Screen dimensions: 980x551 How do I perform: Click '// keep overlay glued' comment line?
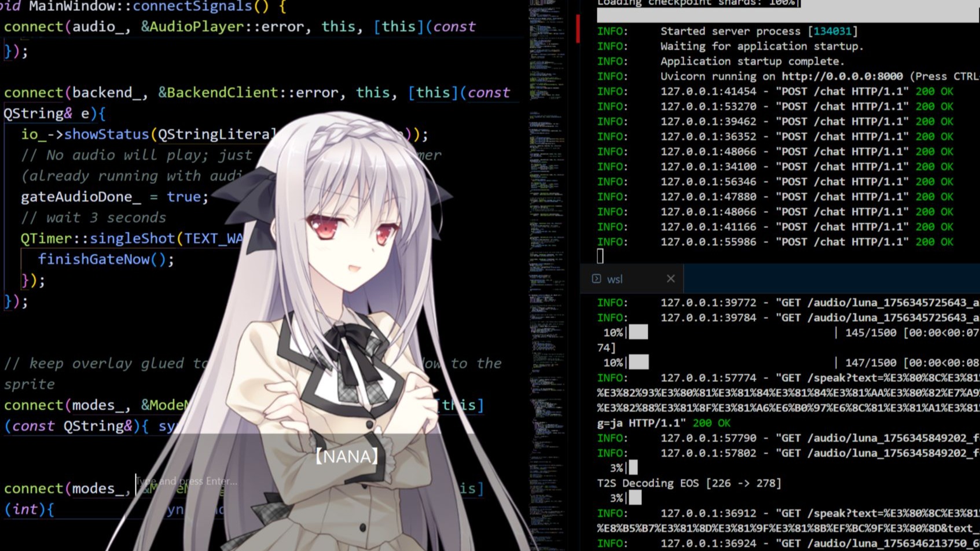point(252,363)
